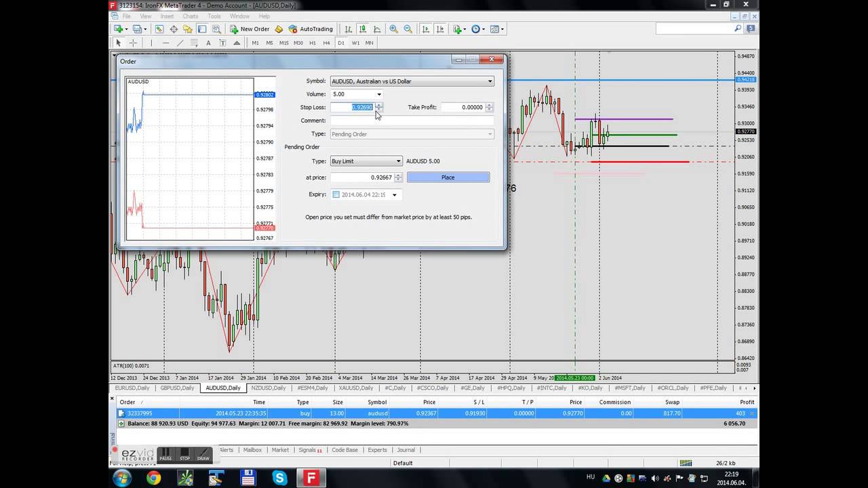
Task: Click the at price input field
Action: (x=361, y=178)
